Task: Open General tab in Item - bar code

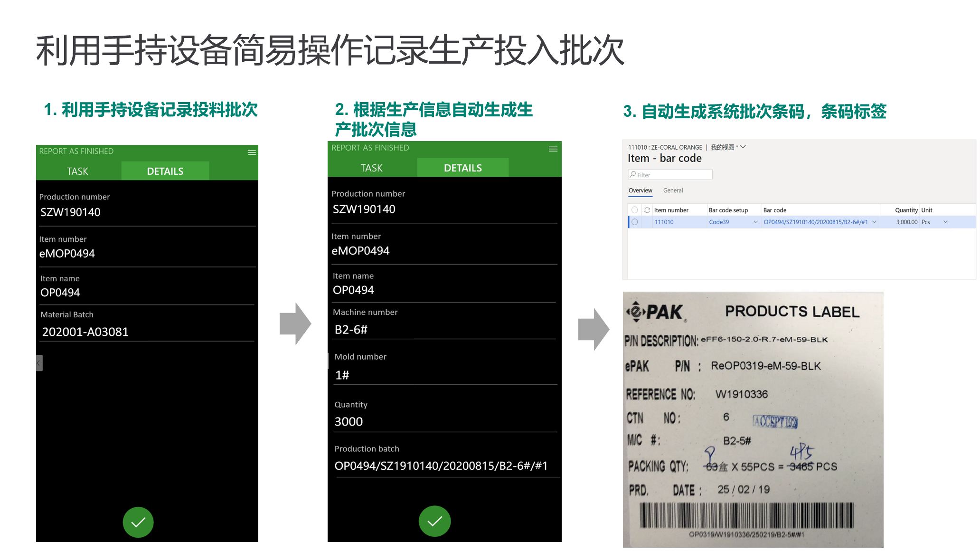Action: (x=673, y=190)
